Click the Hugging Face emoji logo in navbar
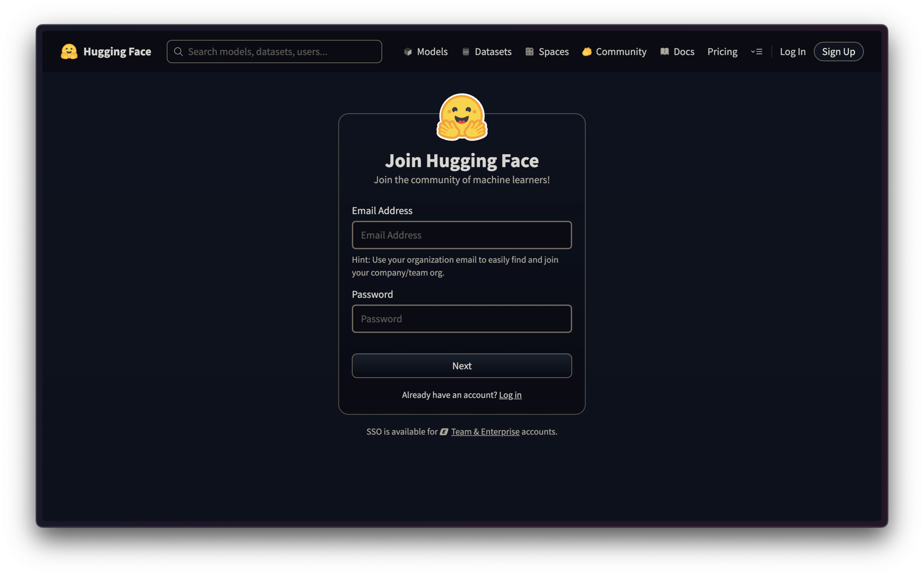The width and height of the screenshot is (924, 575). tap(69, 52)
